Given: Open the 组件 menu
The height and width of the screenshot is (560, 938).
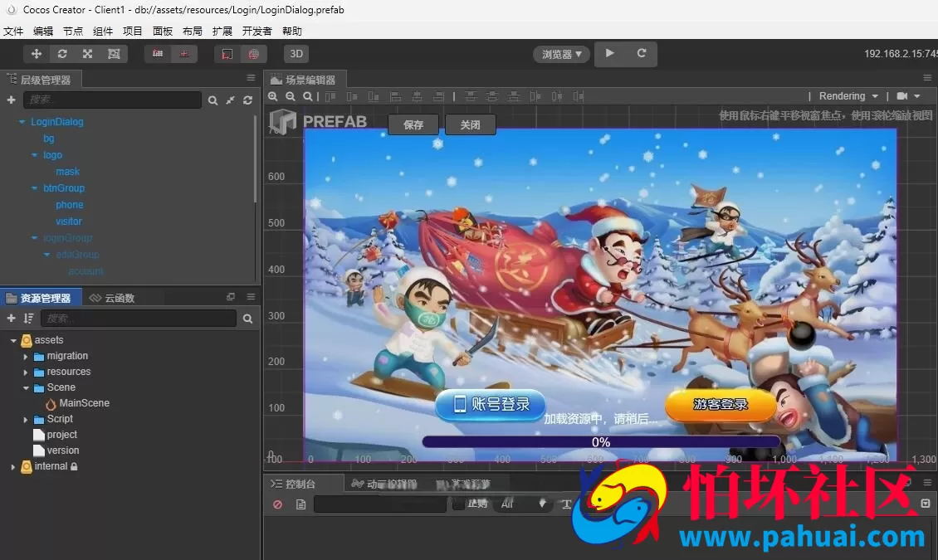Looking at the screenshot, I should [103, 31].
